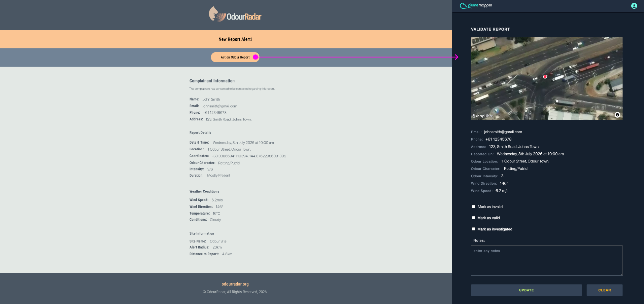Click the phone +61 12345678 in Validate Report
644x304 pixels.
pyautogui.click(x=498, y=139)
